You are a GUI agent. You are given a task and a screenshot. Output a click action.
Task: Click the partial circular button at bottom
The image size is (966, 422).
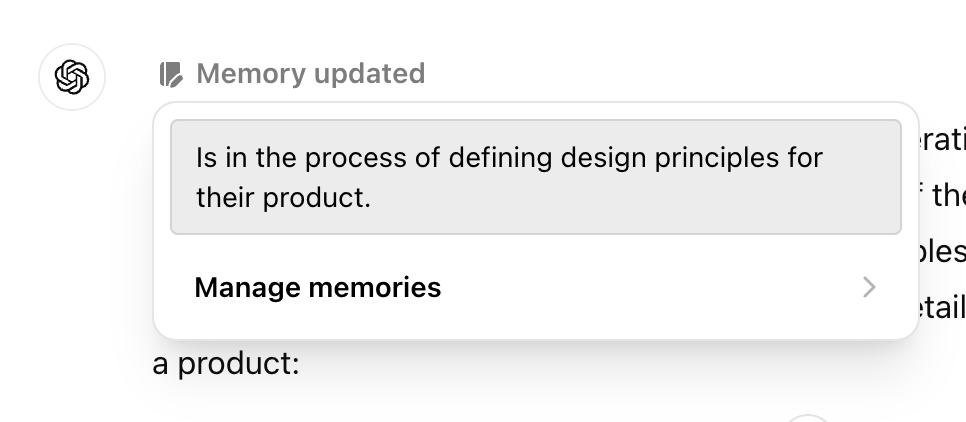(809, 418)
